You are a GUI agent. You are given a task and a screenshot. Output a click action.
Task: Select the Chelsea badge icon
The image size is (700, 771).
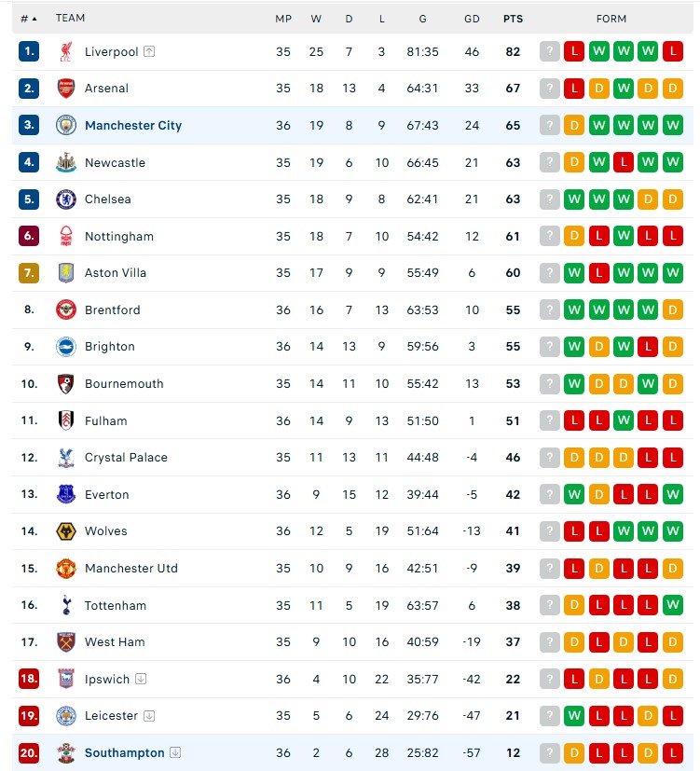tap(66, 200)
